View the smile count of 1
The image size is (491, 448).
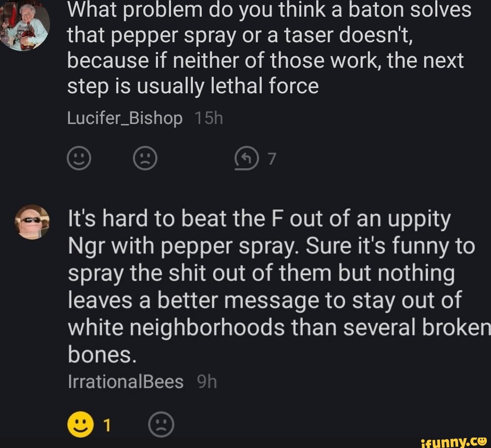pos(107,426)
